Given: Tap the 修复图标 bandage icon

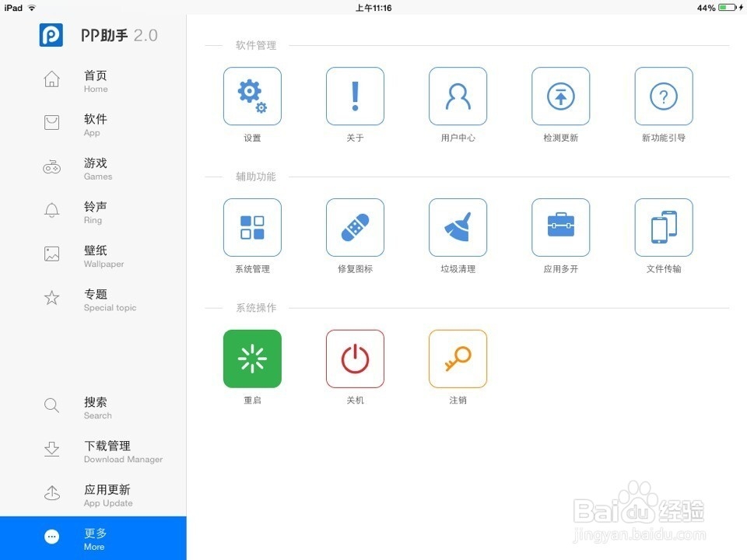Looking at the screenshot, I should [x=355, y=228].
